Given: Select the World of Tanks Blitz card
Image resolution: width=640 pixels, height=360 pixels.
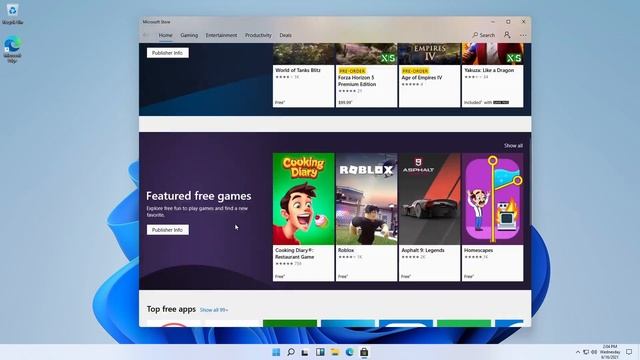Looking at the screenshot, I should click(303, 76).
